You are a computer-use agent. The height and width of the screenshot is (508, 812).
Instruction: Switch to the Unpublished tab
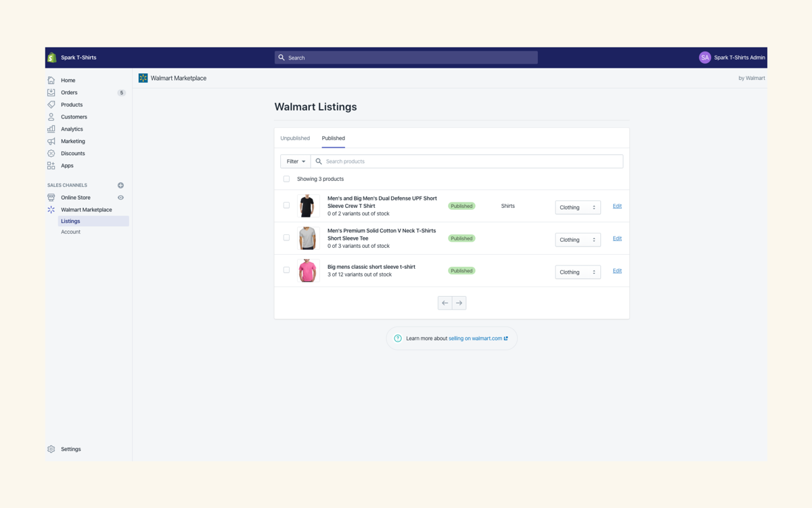[295, 138]
